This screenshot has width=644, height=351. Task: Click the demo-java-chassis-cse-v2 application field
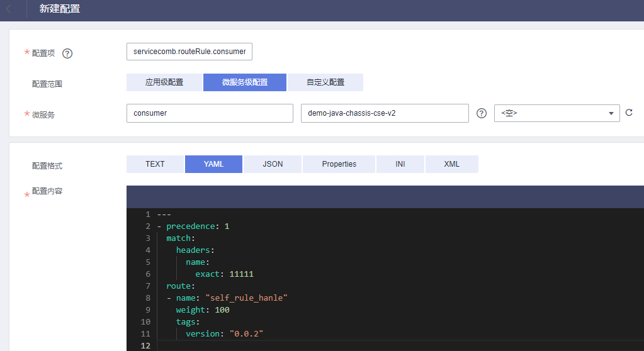tap(385, 113)
